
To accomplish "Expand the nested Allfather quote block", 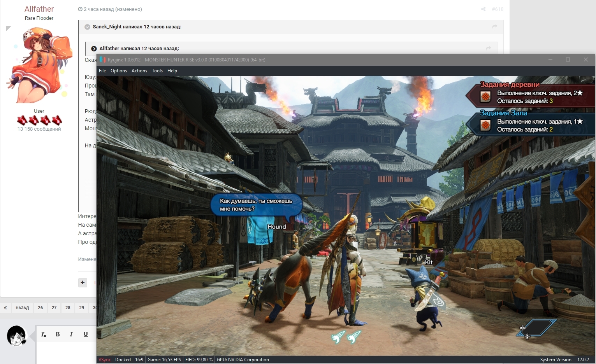I will click(94, 49).
